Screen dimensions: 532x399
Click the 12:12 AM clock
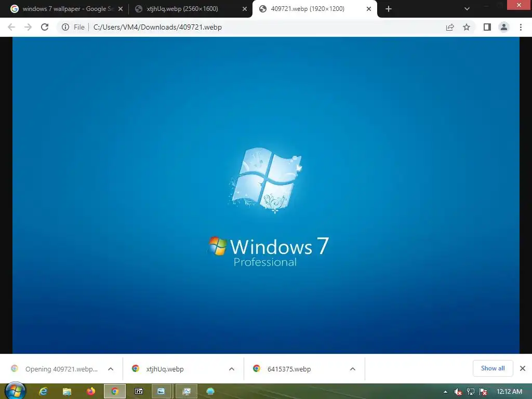509,392
